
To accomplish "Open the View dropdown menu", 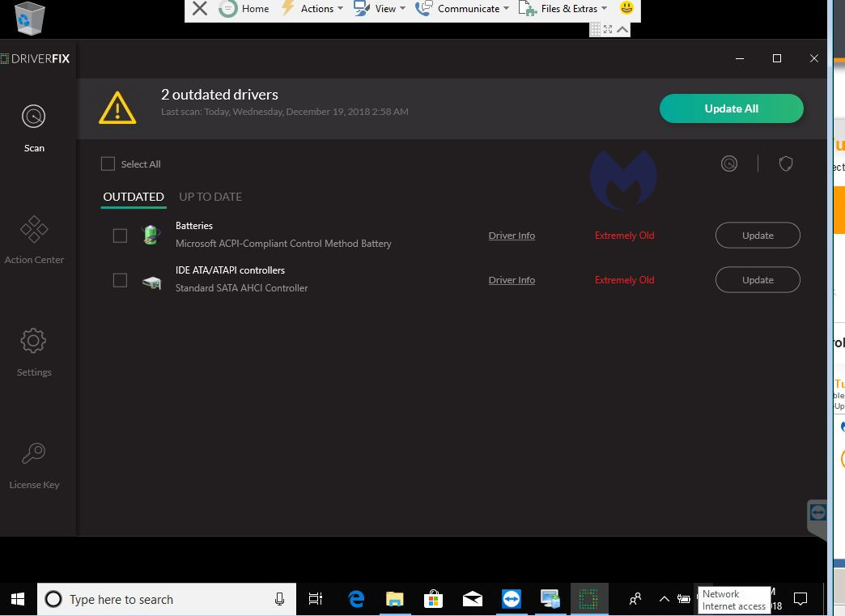I will click(380, 9).
